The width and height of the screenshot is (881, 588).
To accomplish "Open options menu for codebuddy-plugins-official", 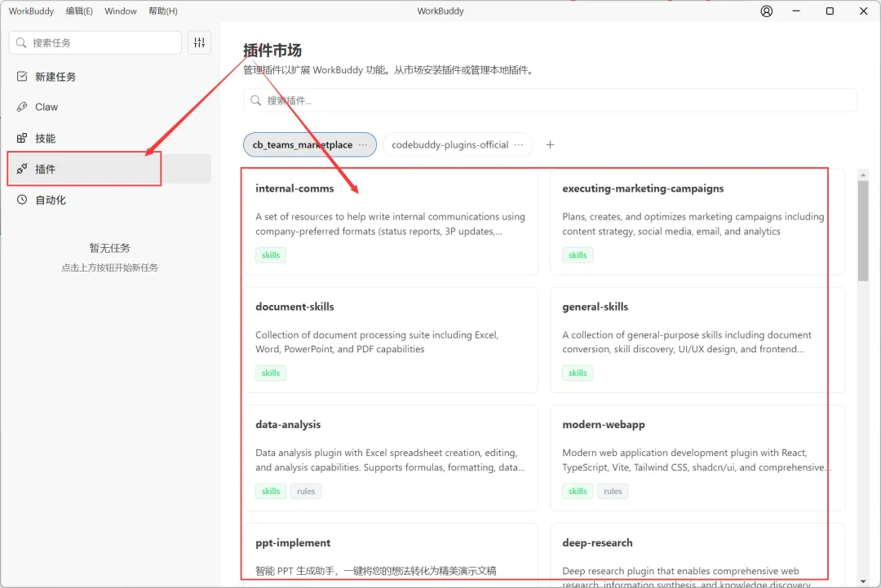I will (519, 145).
